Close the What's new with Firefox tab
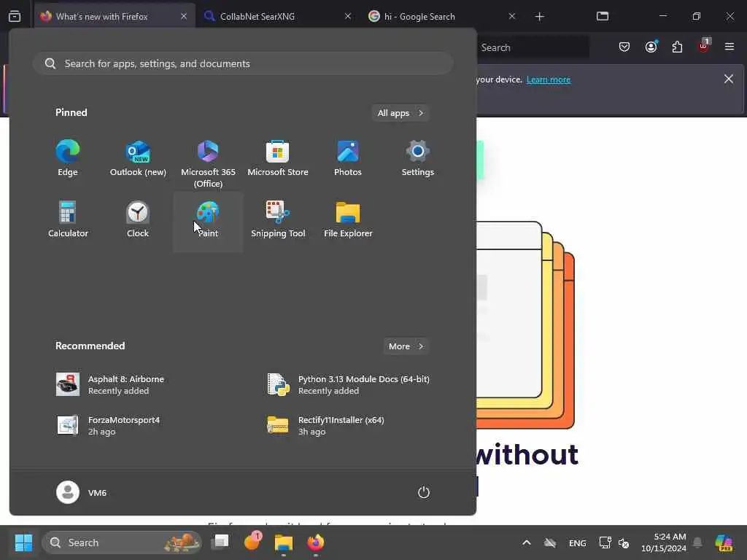Viewport: 747px width, 560px height. pyautogui.click(x=184, y=16)
